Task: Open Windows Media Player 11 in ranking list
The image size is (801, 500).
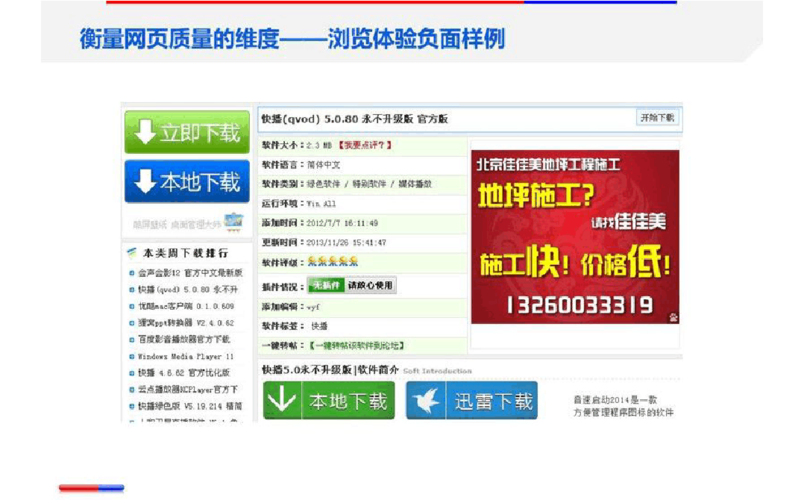Action: pos(186,356)
